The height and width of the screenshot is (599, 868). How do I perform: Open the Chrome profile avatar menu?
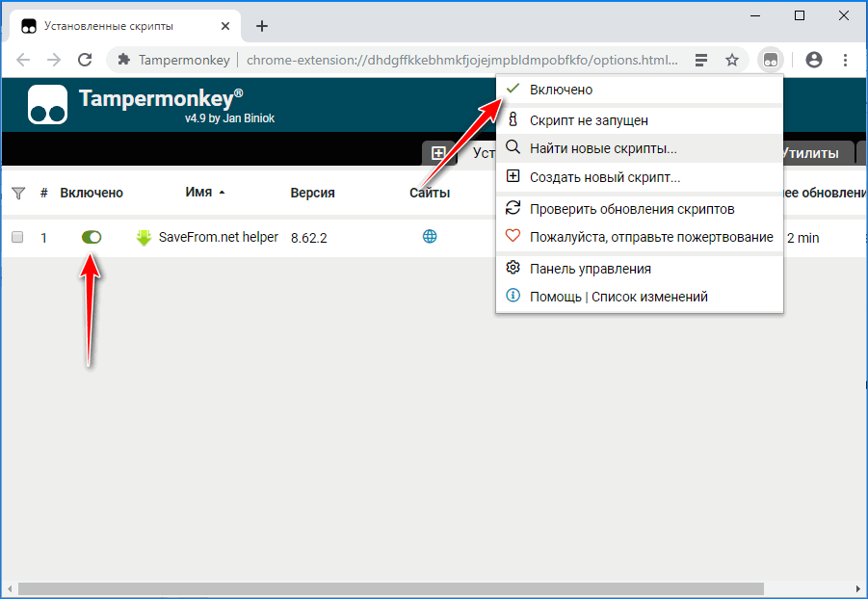point(814,60)
